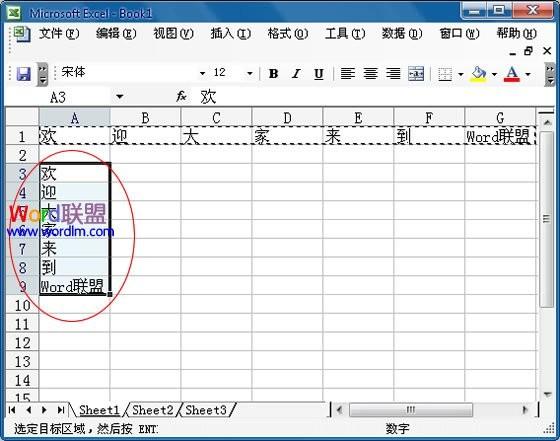The height and width of the screenshot is (441, 560).
Task: Click font color red A icon
Action: click(512, 74)
